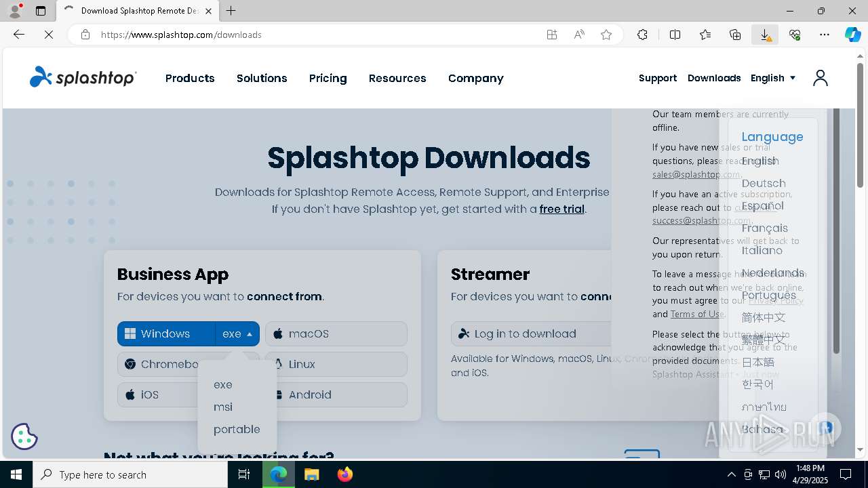
Task: Download the Windows Business App
Action: tap(166, 334)
